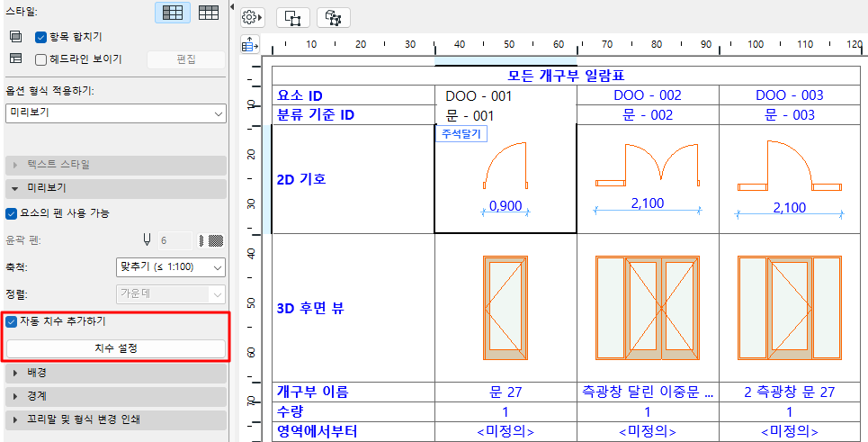Screen dimensions: 868x442
Task: Click the pen number field showing 6
Action: (x=174, y=240)
